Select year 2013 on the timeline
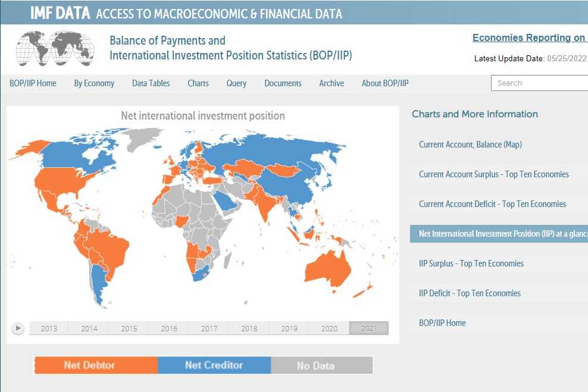Screen dimensions: 588x392 point(49,328)
